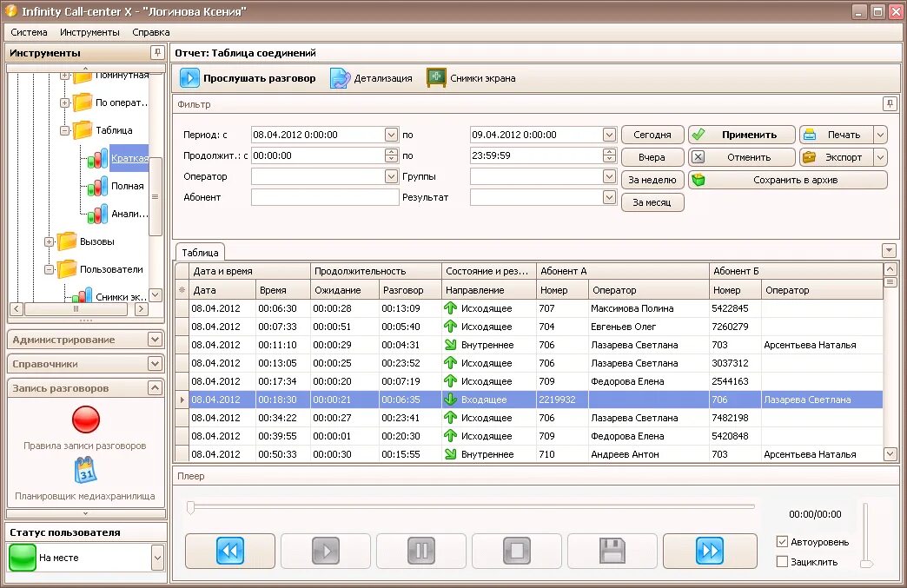Select the Анали… report tree item
This screenshot has height=588, width=907.
tap(129, 214)
